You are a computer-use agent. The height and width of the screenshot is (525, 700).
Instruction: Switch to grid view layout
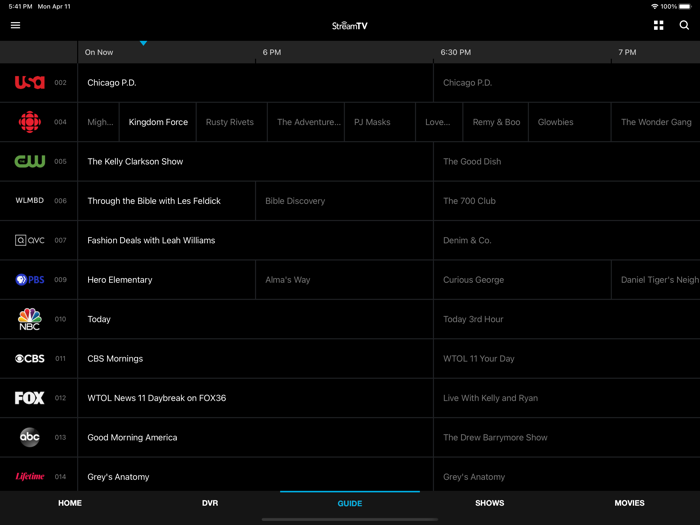(658, 25)
